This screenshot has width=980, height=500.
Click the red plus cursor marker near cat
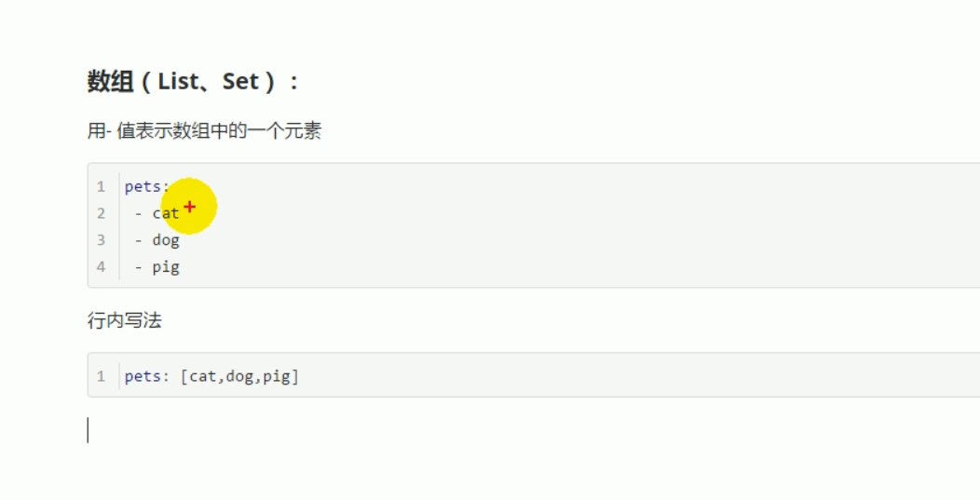tap(190, 207)
